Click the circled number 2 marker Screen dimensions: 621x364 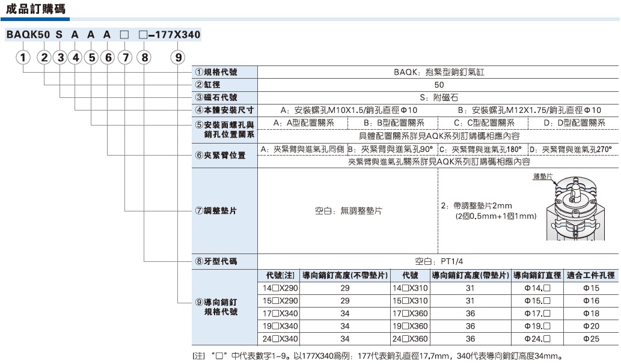click(44, 58)
